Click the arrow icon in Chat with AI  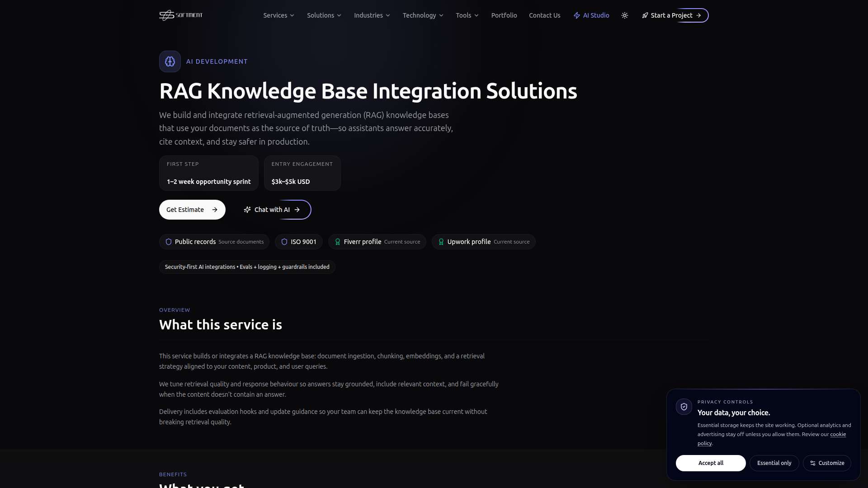[297, 210]
